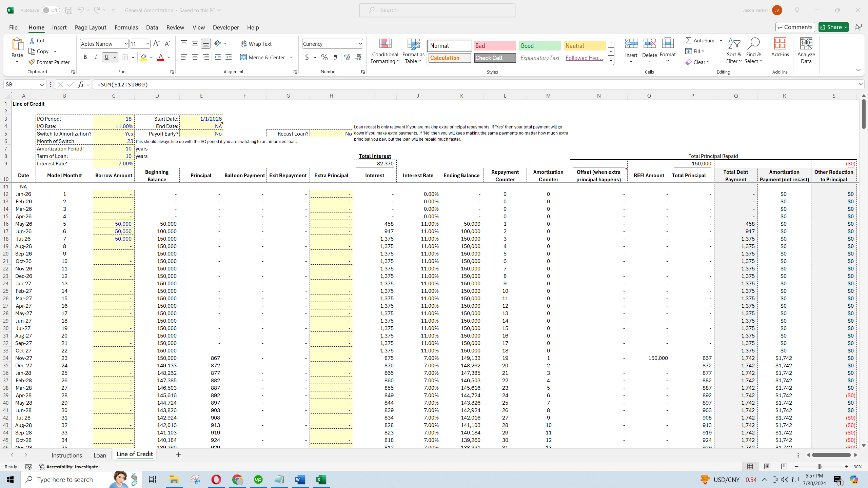
Task: Open the Loan sheet tab
Action: (x=100, y=455)
